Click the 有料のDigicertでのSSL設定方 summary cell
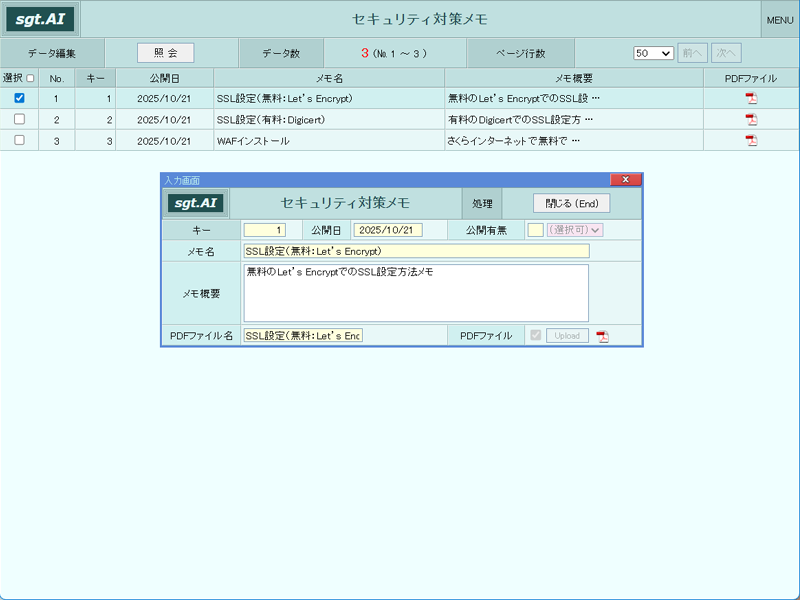The height and width of the screenshot is (600, 800). pyautogui.click(x=574, y=120)
